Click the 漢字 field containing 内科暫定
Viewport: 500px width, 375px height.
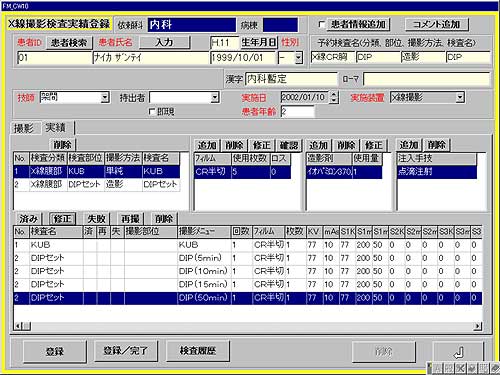(x=291, y=79)
